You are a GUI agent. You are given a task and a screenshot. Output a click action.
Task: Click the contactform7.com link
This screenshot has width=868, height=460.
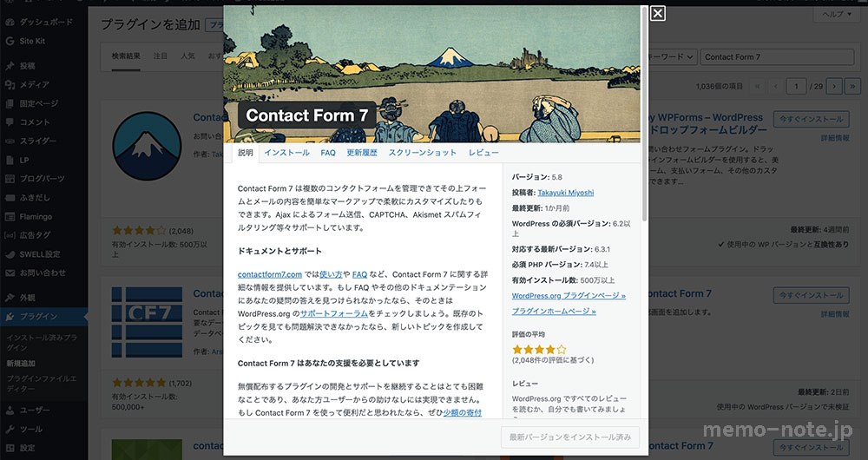[x=270, y=274]
